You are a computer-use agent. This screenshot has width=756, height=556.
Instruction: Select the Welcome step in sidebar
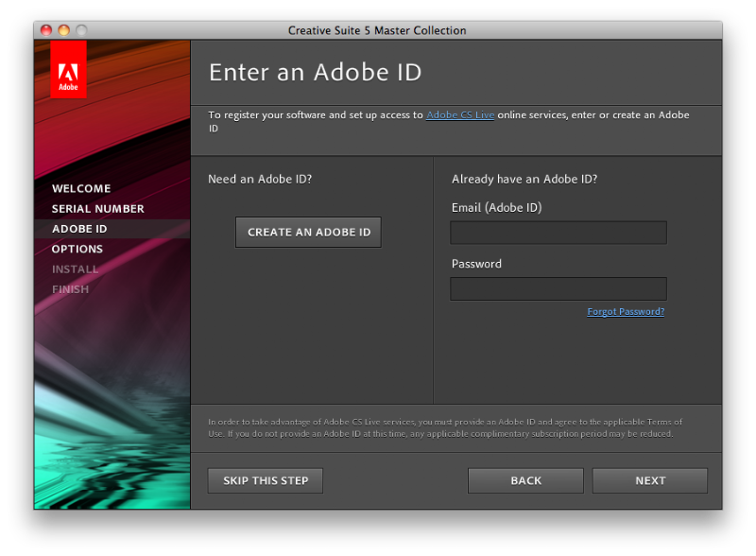coord(81,189)
